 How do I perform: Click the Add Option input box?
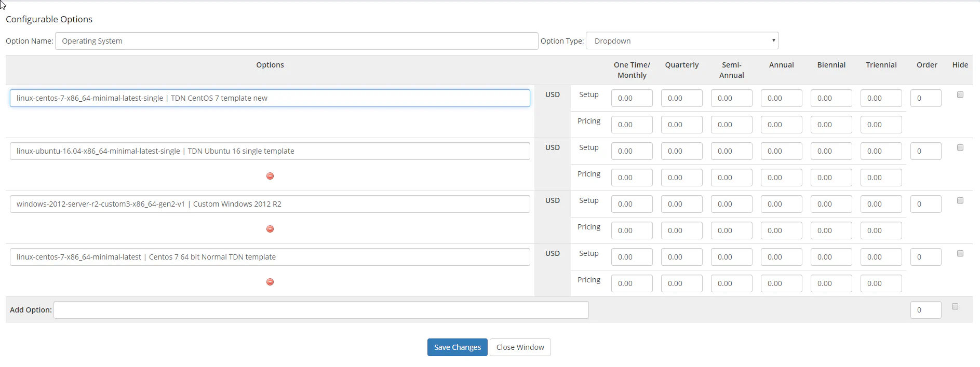click(x=321, y=310)
